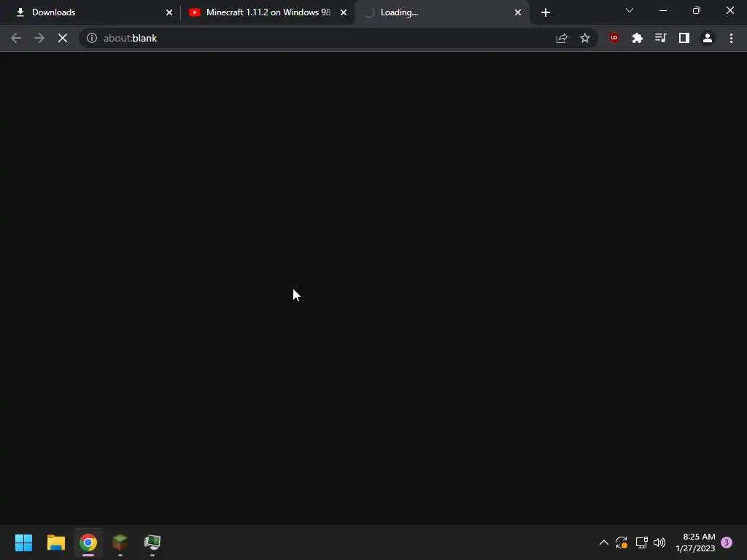This screenshot has width=747, height=560.
Task: Open notification center badge 3
Action: (x=727, y=542)
